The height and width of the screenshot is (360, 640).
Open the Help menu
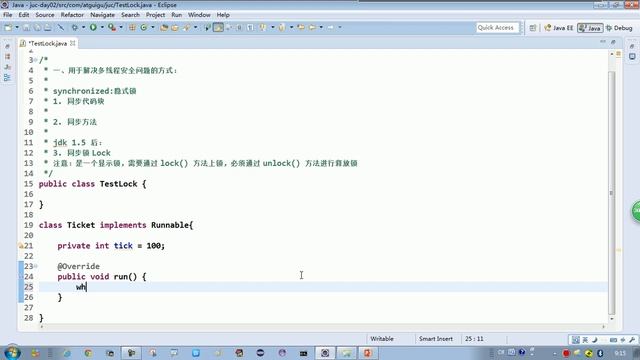pyautogui.click(x=223, y=15)
